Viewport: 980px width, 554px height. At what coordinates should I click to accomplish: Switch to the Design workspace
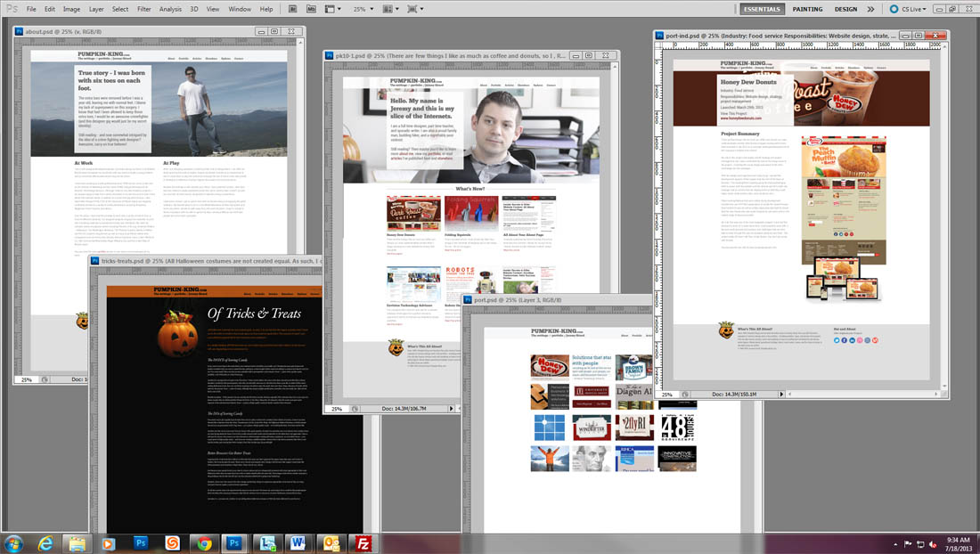click(845, 9)
